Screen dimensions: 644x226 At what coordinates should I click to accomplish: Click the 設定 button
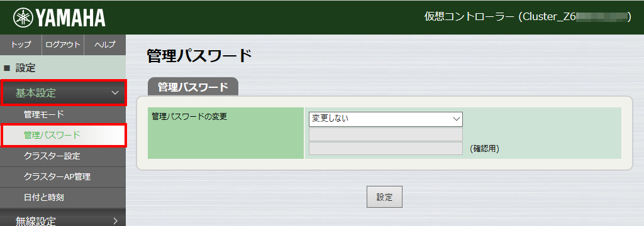384,197
